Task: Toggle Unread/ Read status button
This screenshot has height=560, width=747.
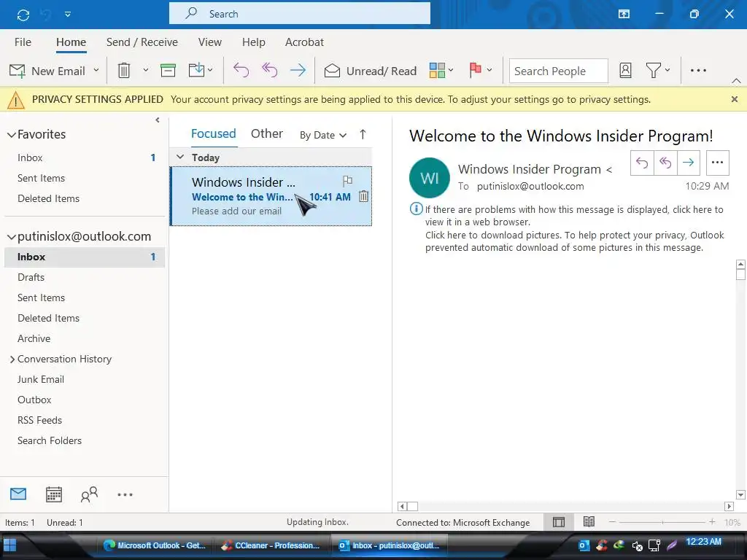Action: click(x=370, y=71)
